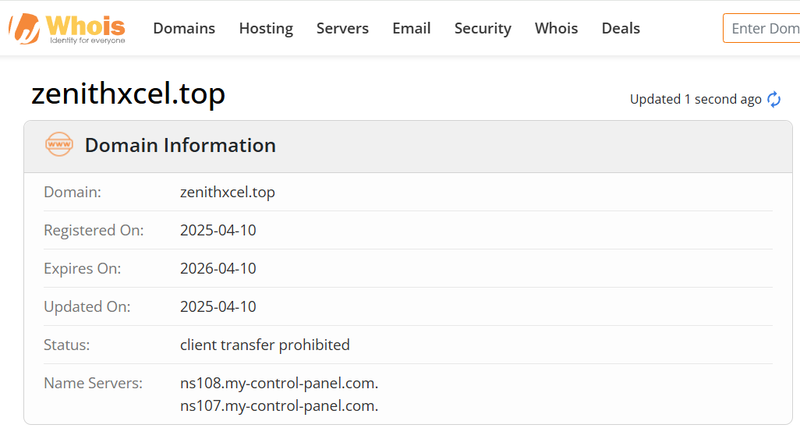The height and width of the screenshot is (428, 800).
Task: Click the 'Expires On:' label
Action: [82, 269]
